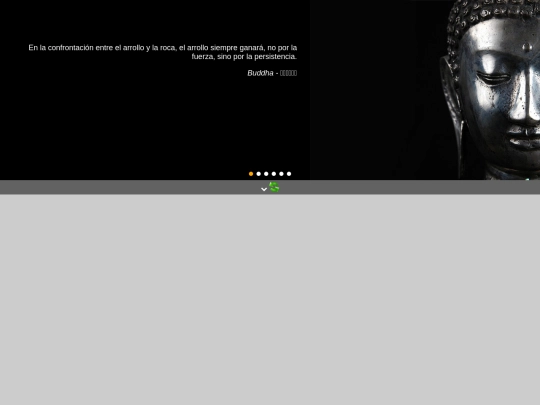
Task: Click the Buddha statue image
Action: [425, 90]
